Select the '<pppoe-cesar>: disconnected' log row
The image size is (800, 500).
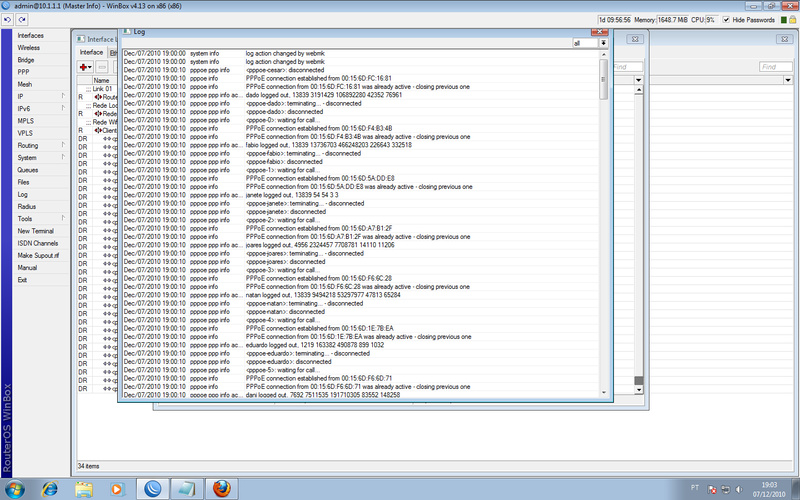tap(361, 70)
